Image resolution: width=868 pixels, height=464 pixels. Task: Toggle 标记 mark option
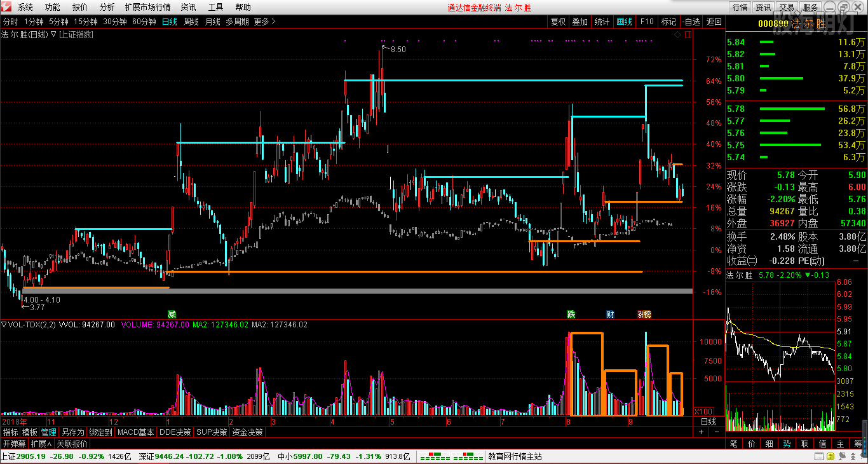tap(668, 22)
